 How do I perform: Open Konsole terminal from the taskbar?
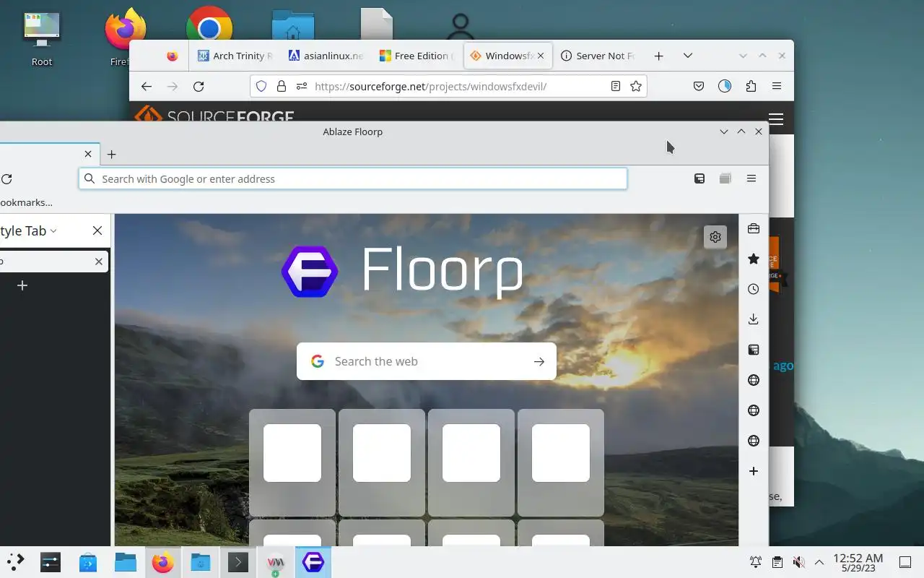pyautogui.click(x=238, y=562)
